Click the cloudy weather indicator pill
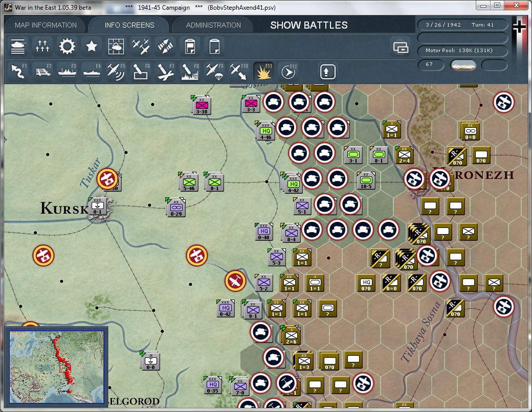This screenshot has width=532, height=412. point(463,65)
